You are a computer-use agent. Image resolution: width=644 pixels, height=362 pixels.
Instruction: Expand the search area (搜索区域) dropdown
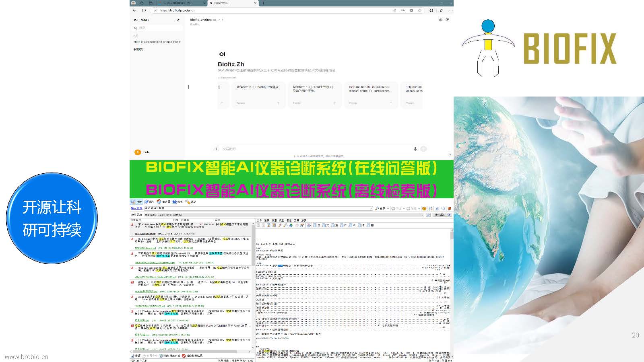422,215
